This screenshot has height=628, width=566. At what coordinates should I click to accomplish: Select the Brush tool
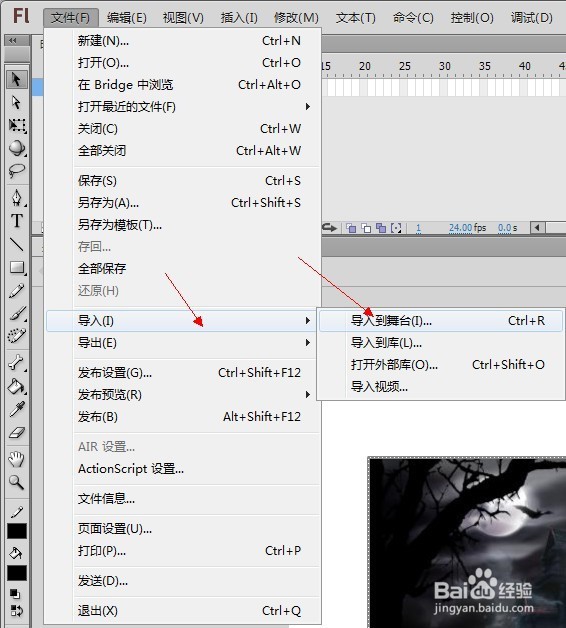pyautogui.click(x=16, y=313)
